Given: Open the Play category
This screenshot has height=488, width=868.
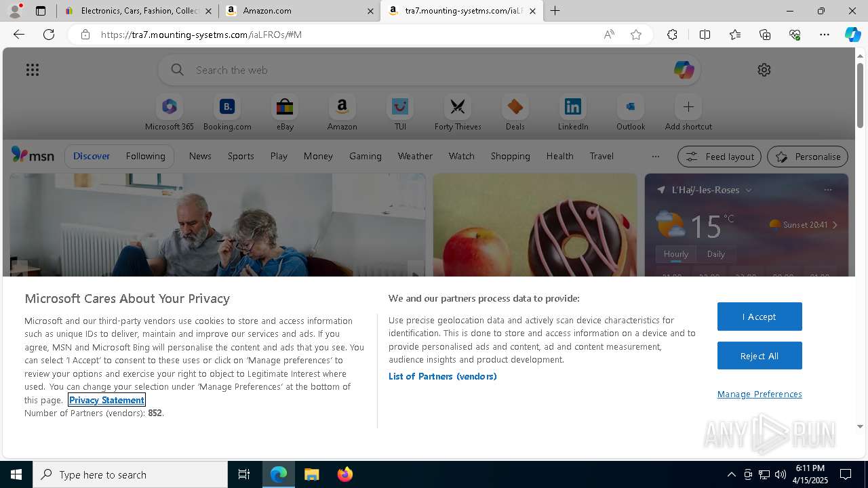Looking at the screenshot, I should click(x=279, y=156).
